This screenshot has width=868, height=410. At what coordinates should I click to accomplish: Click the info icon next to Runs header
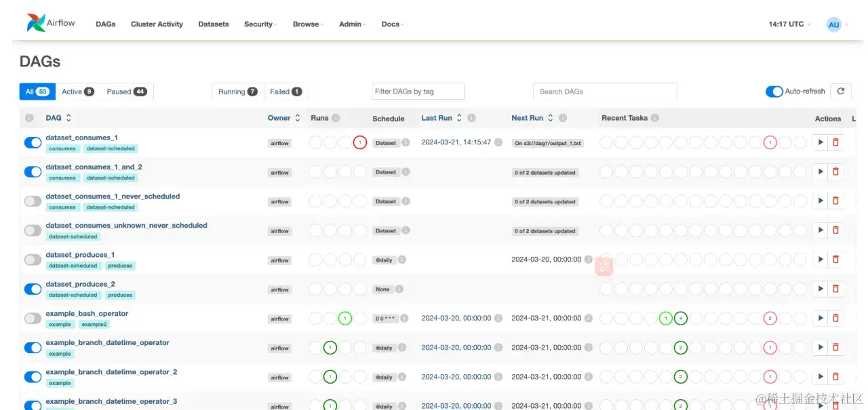(x=336, y=118)
